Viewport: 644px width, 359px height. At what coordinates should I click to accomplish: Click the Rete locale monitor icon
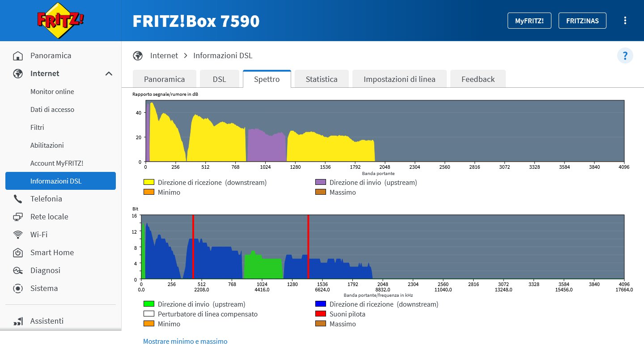pyautogui.click(x=18, y=217)
